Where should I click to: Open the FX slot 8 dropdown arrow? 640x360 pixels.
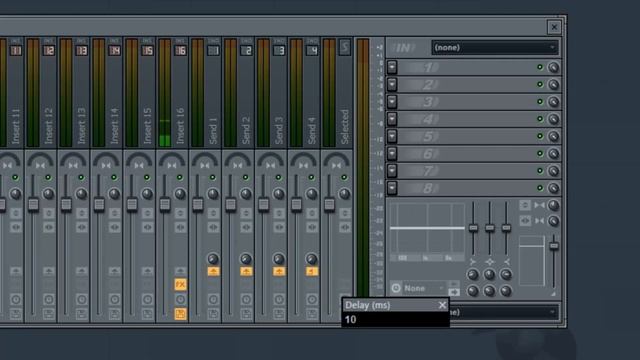[392, 188]
